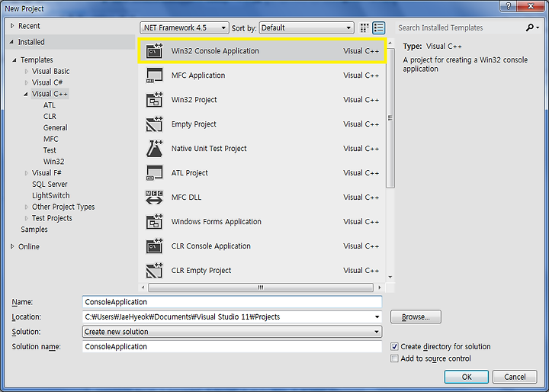Open the Sort by Default dropdown
The image size is (549, 392).
tap(307, 27)
